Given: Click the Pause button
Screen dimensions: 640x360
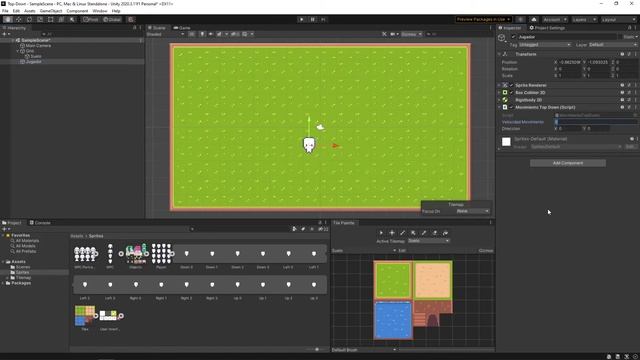Looking at the screenshot, I should (313, 19).
